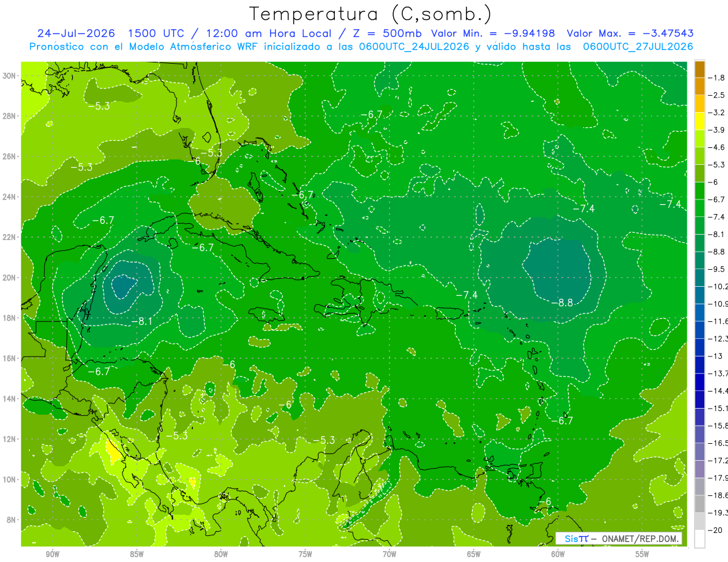Click the '60W' longitude axis label
The height and width of the screenshot is (562, 728).
pyautogui.click(x=558, y=554)
